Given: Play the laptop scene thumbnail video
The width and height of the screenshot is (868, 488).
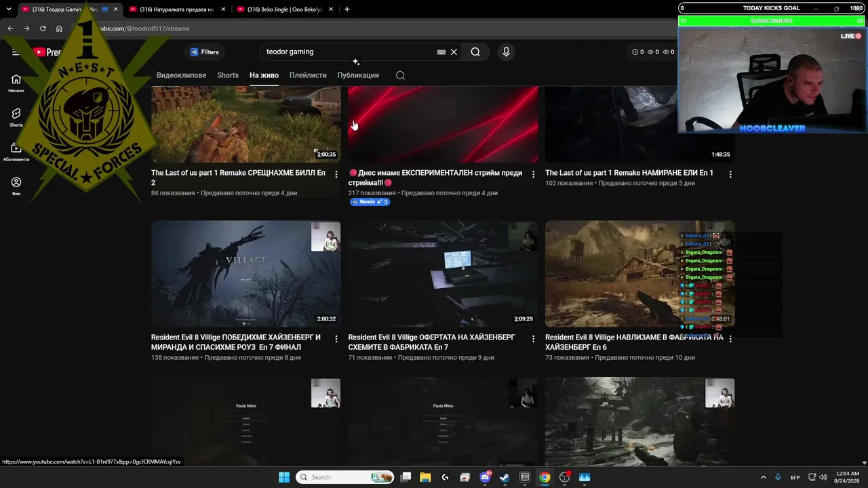Looking at the screenshot, I should pyautogui.click(x=443, y=274).
